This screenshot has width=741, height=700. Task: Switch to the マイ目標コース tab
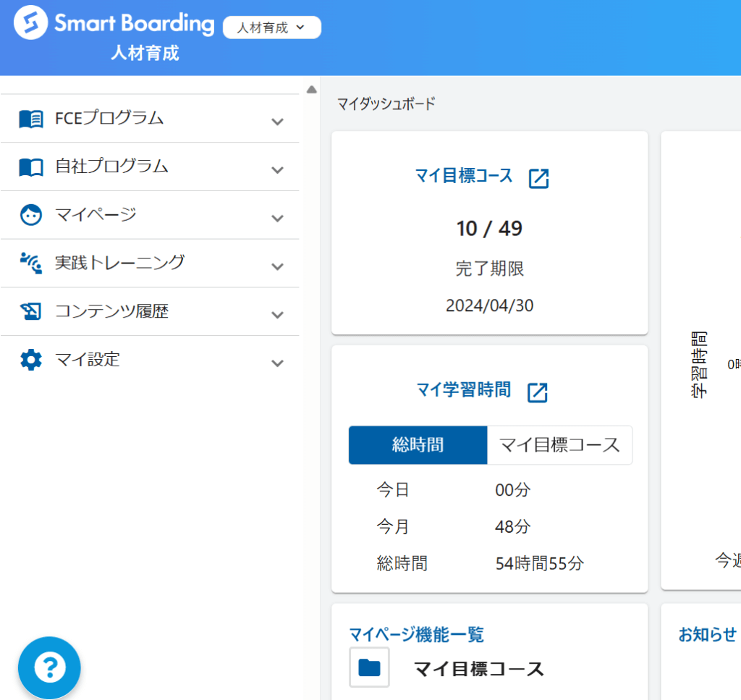coord(559,445)
